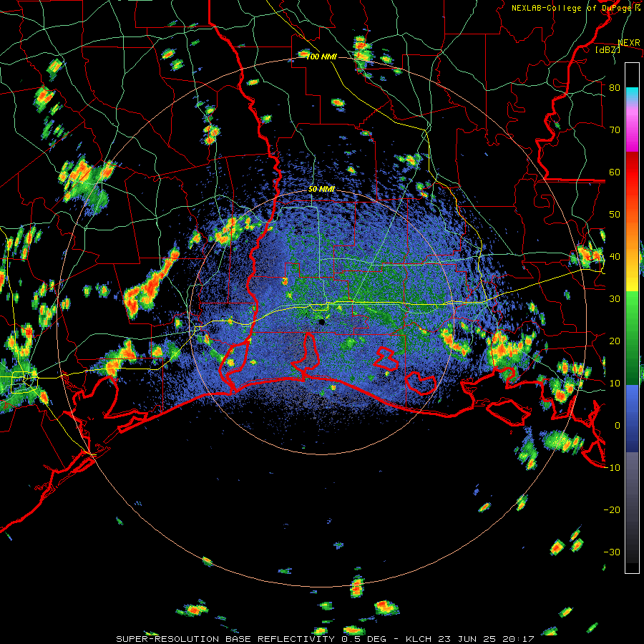Click the 80 value on the dBZ scale
This screenshot has width=644, height=644.
[615, 88]
